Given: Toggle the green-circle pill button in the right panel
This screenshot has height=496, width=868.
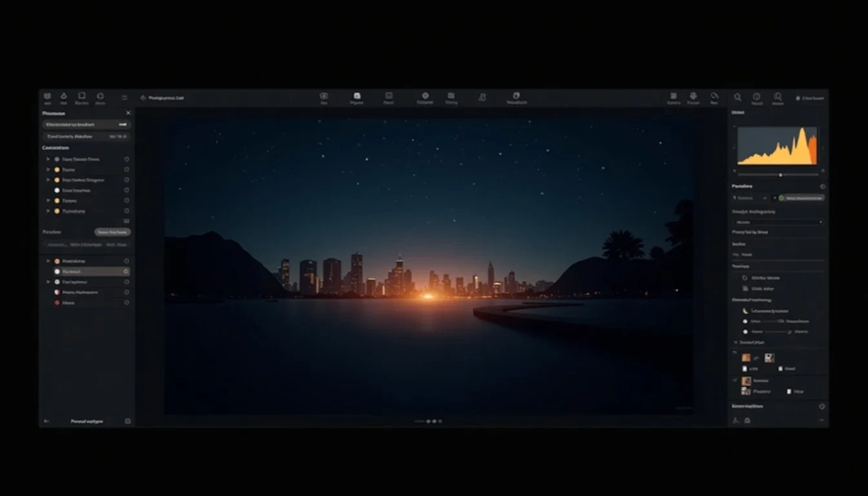Looking at the screenshot, I should pyautogui.click(x=801, y=198).
